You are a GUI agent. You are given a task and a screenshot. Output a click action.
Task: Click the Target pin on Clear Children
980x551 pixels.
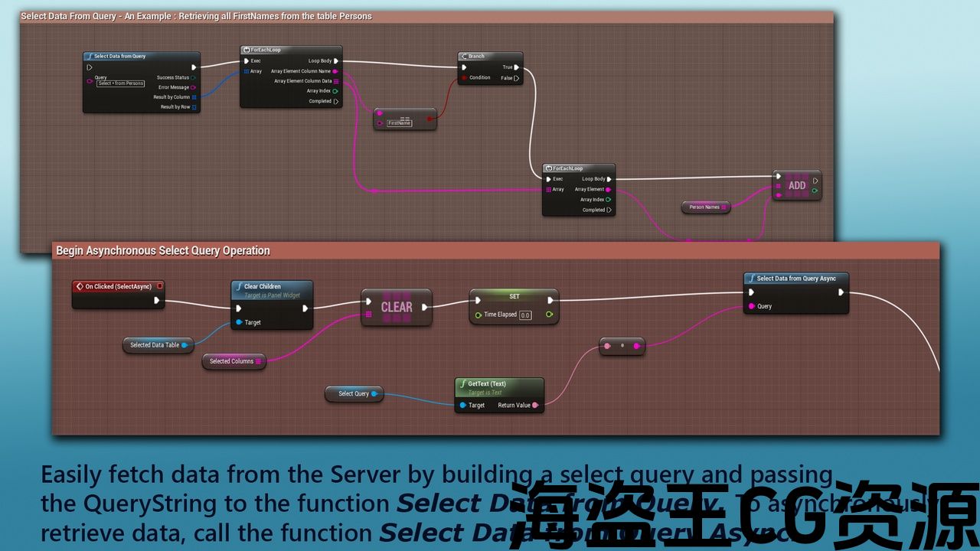point(240,322)
